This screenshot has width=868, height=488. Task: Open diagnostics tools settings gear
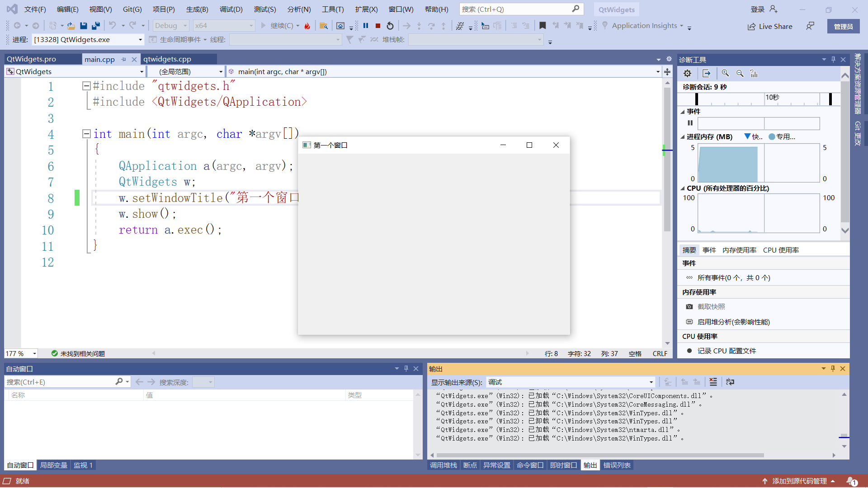coord(687,73)
